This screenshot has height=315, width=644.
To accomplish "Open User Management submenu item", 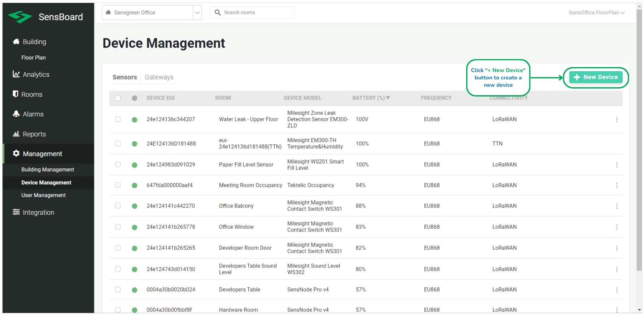I will [x=43, y=195].
